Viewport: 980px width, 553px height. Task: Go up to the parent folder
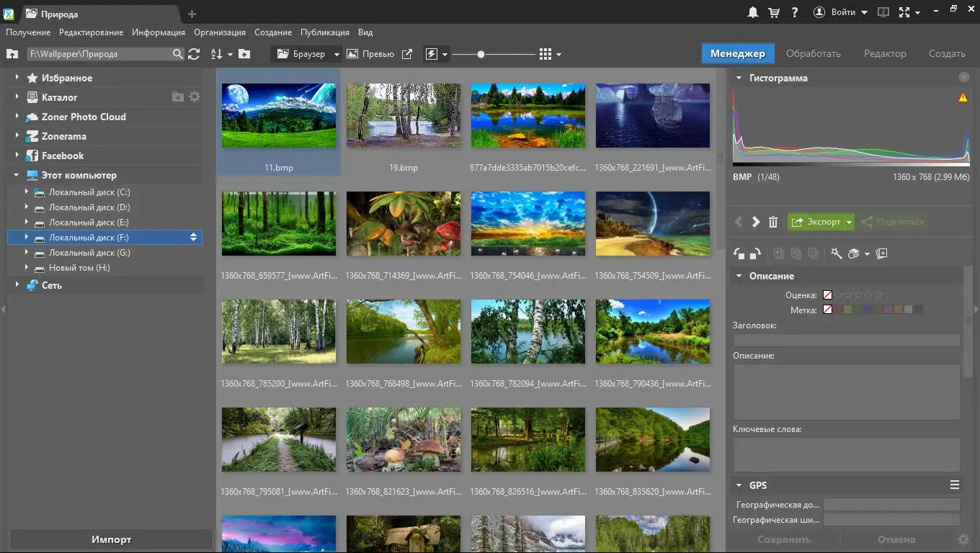coord(12,54)
